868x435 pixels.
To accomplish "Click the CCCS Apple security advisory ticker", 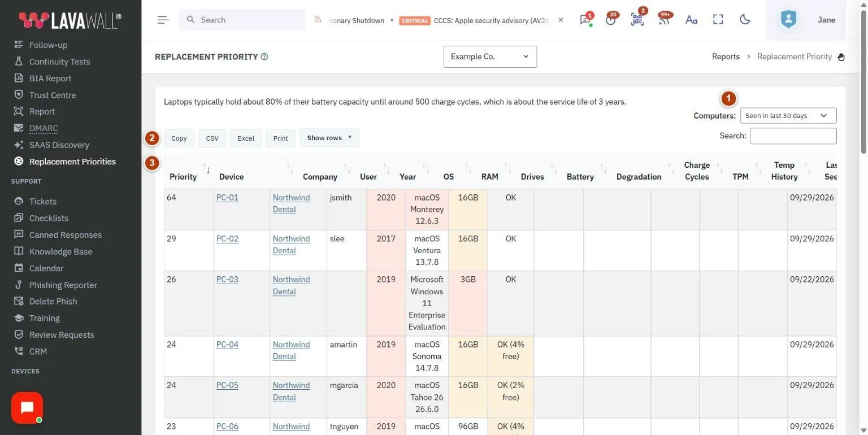I will 491,20.
